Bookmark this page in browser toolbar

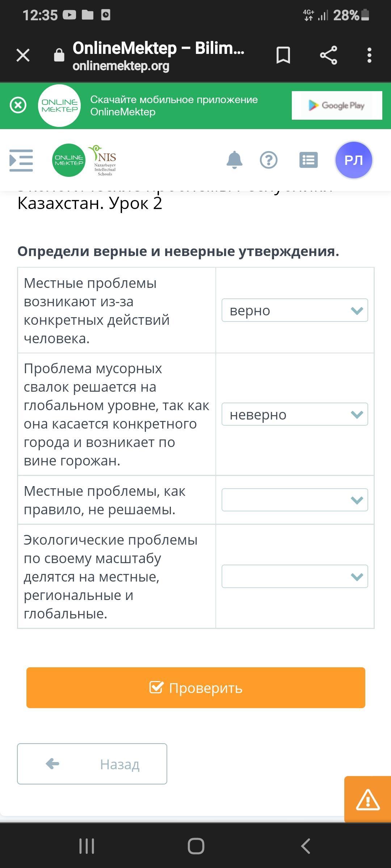[x=283, y=55]
